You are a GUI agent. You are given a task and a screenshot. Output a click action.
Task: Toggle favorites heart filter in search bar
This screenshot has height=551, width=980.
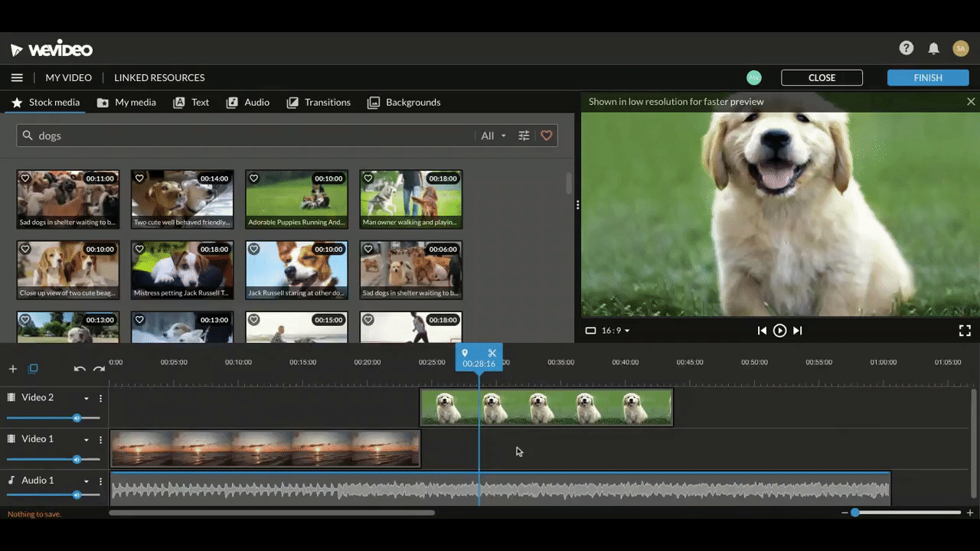coord(547,135)
